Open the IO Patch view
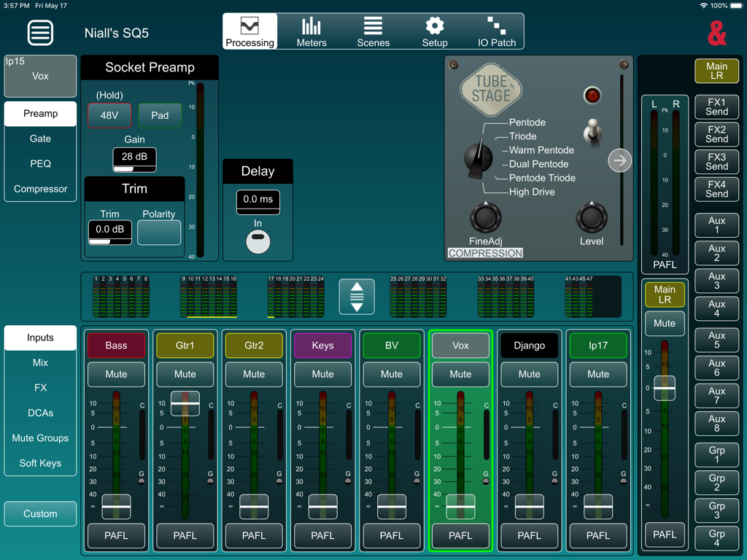Viewport: 747px width, 560px height. click(496, 31)
